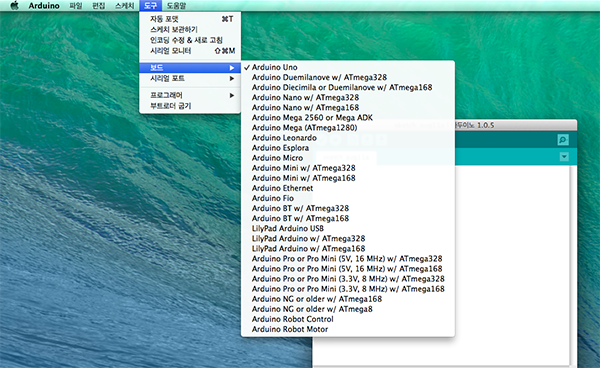Open the Arduino application menu
Image resolution: width=600 pixels, height=368 pixels.
point(44,5)
